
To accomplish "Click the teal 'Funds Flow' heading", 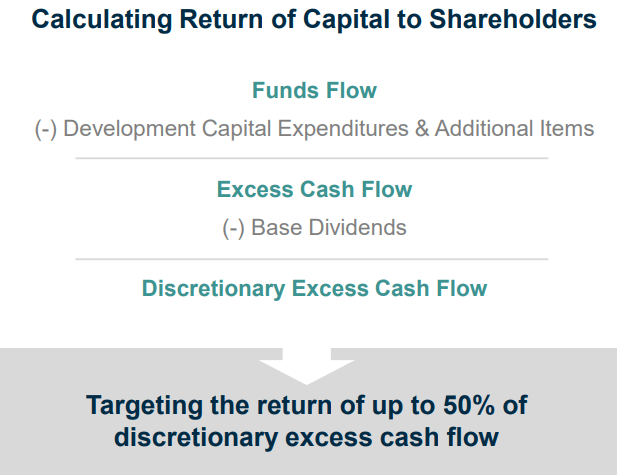I will pos(314,91).
